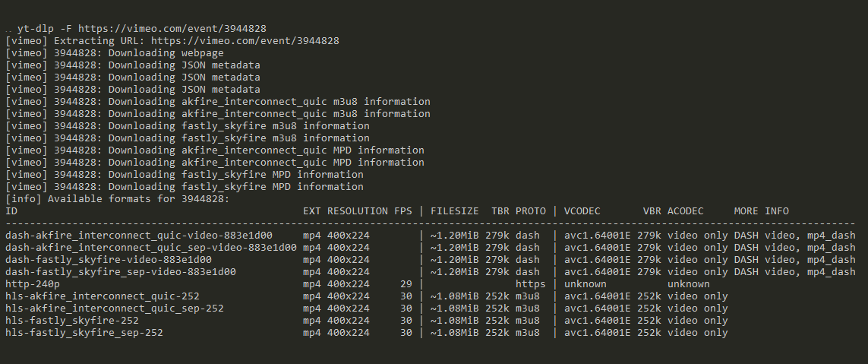Select format ID hls-fastly_skyfire_sep-252
Image resolution: width=868 pixels, height=364 pixels.
[84, 332]
